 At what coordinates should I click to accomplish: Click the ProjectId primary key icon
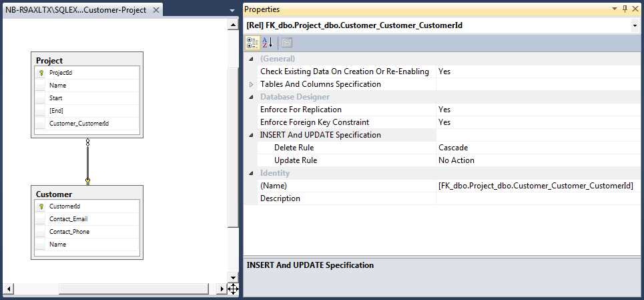pos(41,73)
